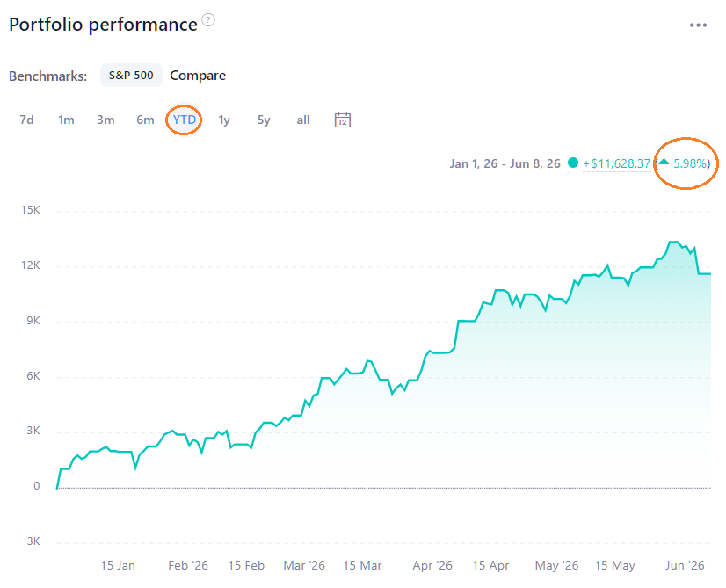The image size is (726, 588).
Task: Open the custom date range calendar
Action: [x=342, y=120]
